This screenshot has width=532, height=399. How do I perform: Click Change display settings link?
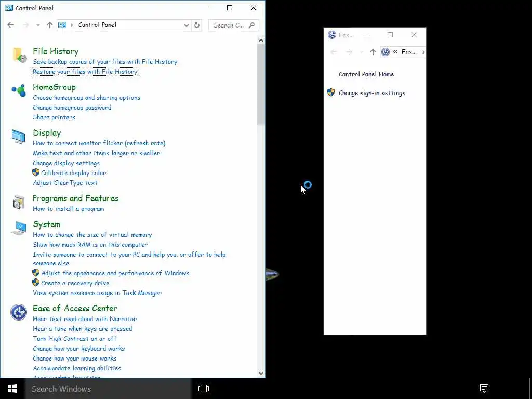point(66,163)
